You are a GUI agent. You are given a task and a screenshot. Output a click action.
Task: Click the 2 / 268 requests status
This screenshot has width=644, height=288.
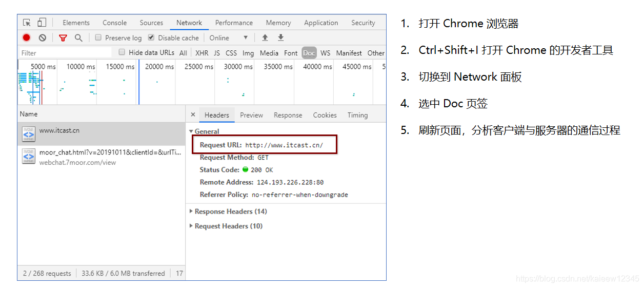tap(47, 273)
